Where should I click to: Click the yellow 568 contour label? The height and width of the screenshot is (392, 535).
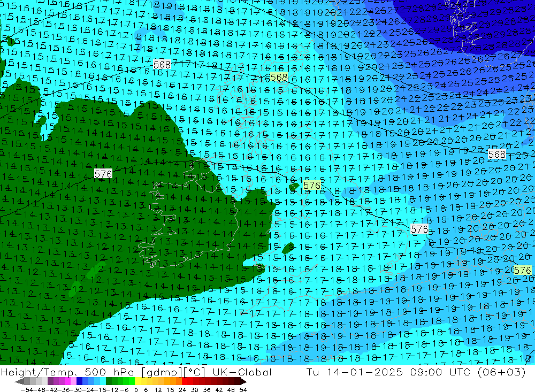279,78
